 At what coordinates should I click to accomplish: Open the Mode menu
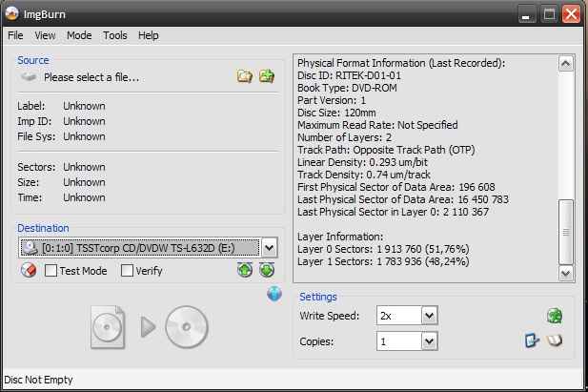79,35
